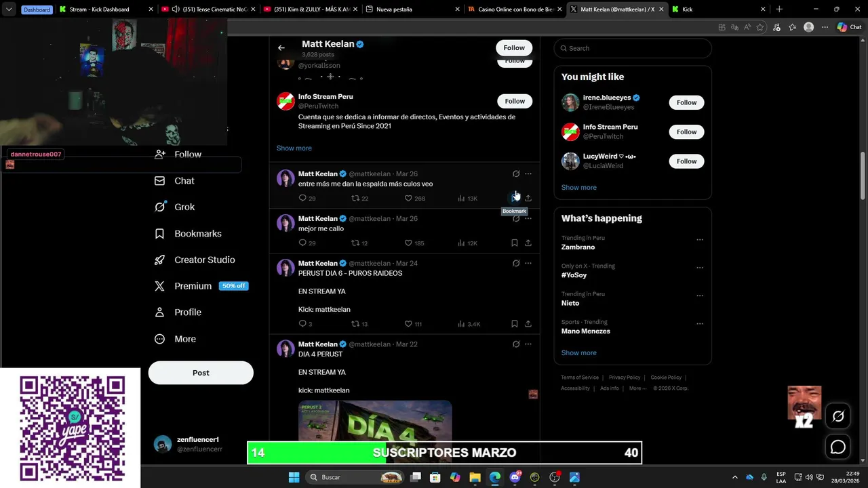Go back using the arrow beside Matt Keelan
The width and height of the screenshot is (868, 488).
coord(281,47)
